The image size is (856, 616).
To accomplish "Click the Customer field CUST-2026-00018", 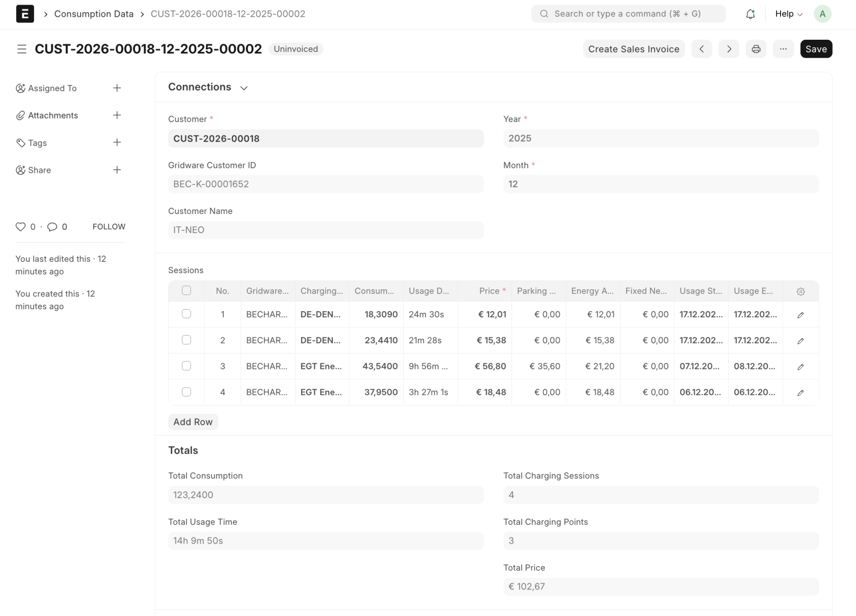I will (326, 139).
